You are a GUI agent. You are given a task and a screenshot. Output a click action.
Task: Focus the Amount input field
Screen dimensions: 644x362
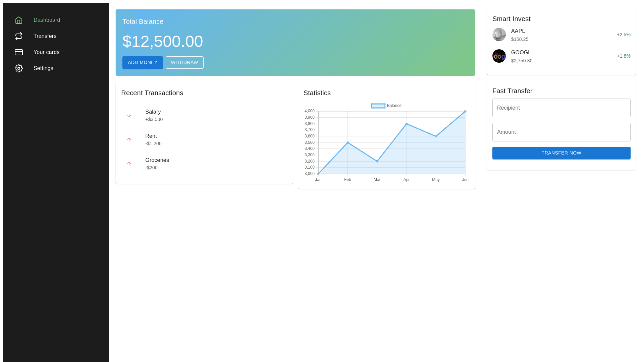coord(561,132)
